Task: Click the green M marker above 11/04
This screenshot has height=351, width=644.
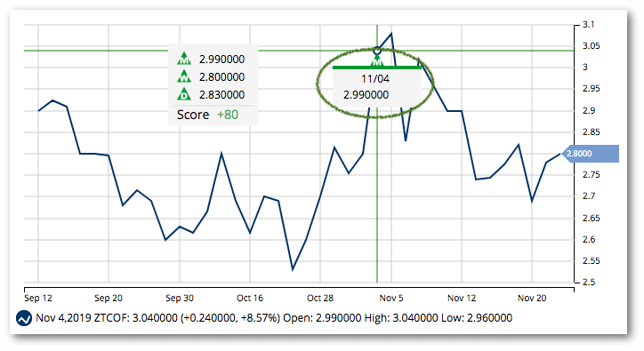Action: pos(377,61)
